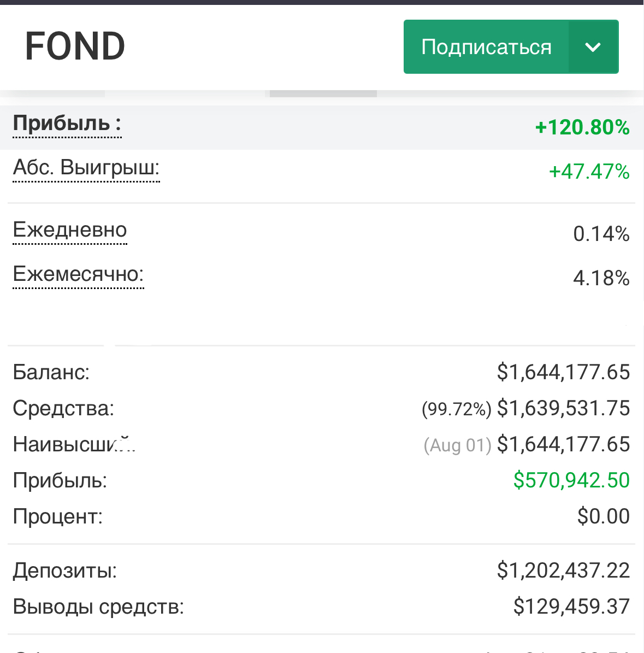This screenshot has height=653, width=644.
Task: Click the Выводы средств row label
Action: [98, 607]
